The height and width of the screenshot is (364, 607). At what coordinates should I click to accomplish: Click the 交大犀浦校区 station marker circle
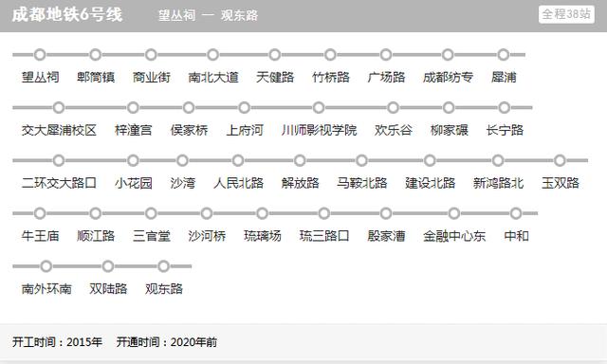pos(59,107)
